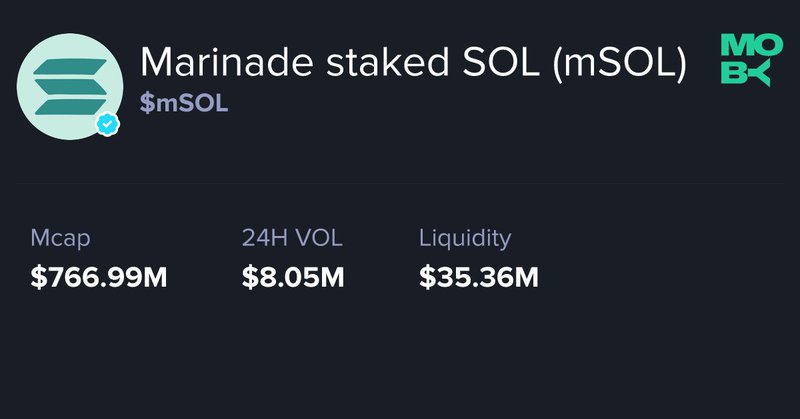Click the bottom bar of the token logo

[x=68, y=108]
